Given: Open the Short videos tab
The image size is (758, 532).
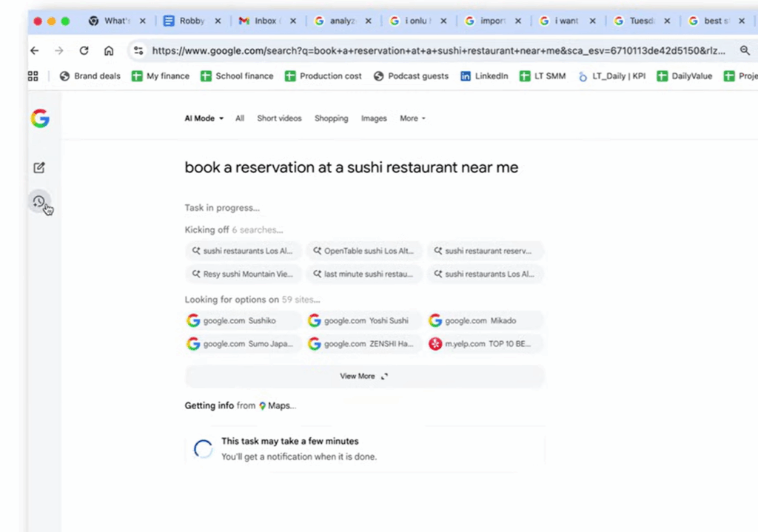Looking at the screenshot, I should pos(279,118).
